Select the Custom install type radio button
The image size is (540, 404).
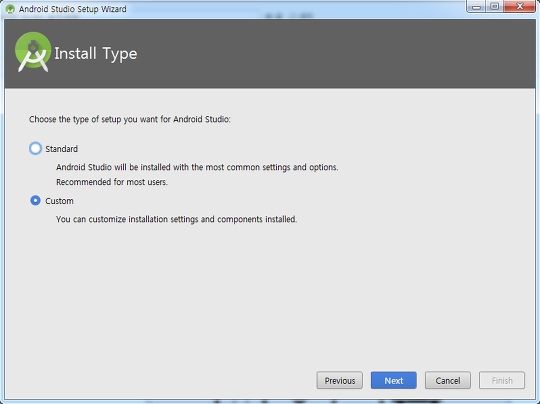35,200
